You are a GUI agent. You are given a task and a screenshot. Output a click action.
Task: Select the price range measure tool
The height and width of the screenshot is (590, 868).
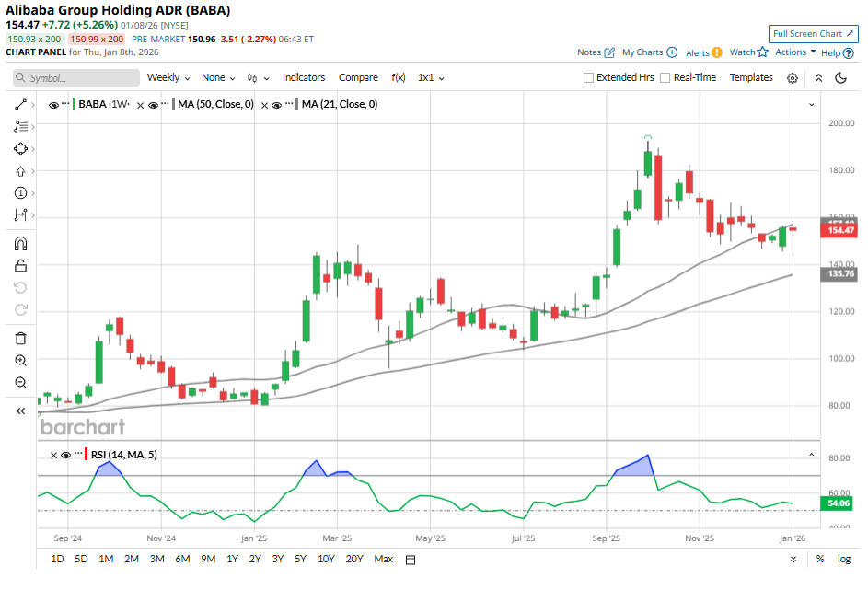pos(20,214)
